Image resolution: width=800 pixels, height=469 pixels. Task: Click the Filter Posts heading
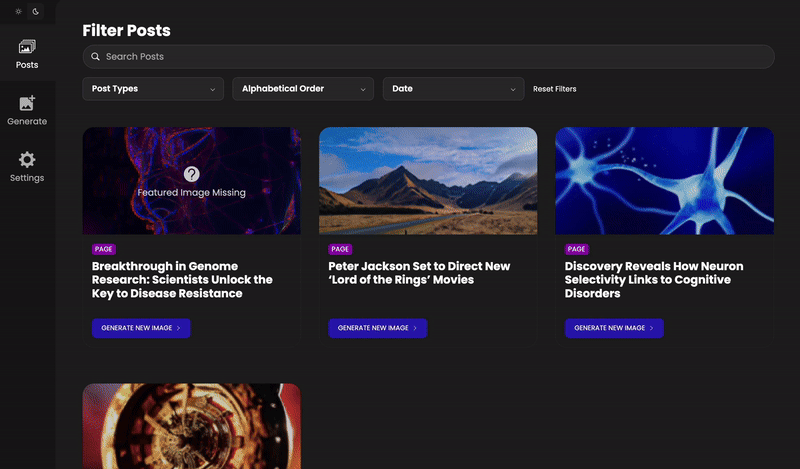pos(127,31)
